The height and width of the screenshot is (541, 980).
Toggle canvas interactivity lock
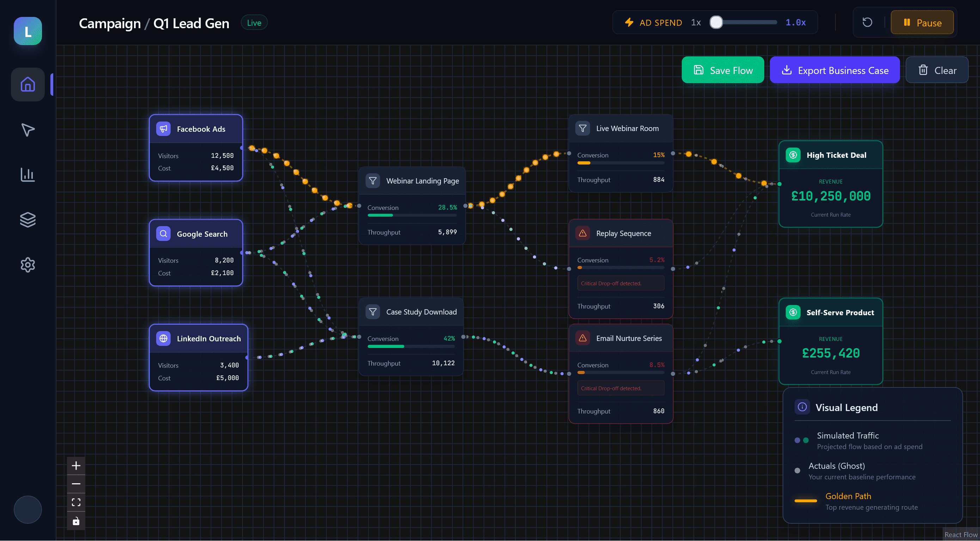(x=76, y=521)
